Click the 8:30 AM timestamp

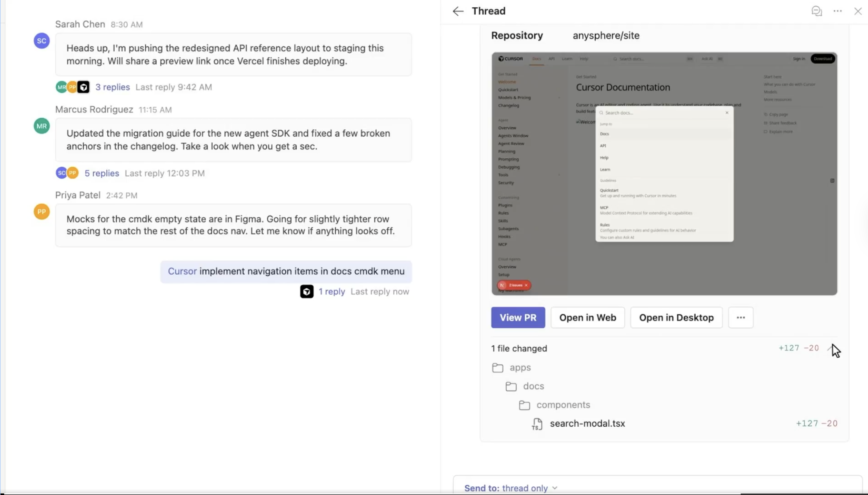click(x=127, y=24)
